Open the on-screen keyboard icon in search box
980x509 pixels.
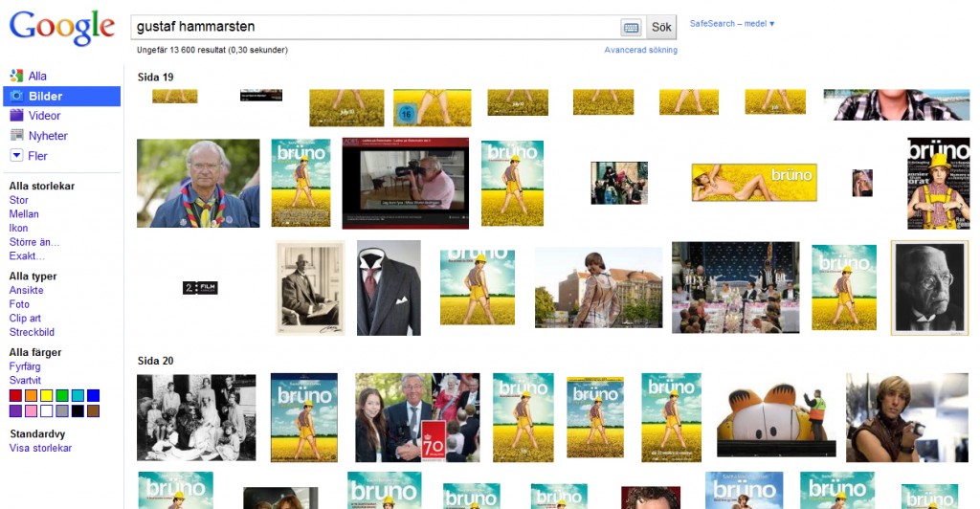[x=632, y=28]
